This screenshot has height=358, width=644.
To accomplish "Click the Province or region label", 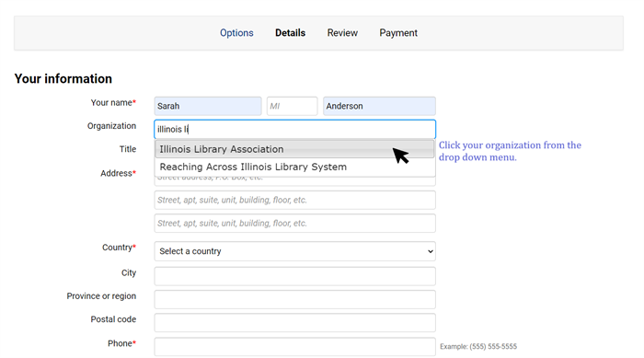I will (x=101, y=296).
